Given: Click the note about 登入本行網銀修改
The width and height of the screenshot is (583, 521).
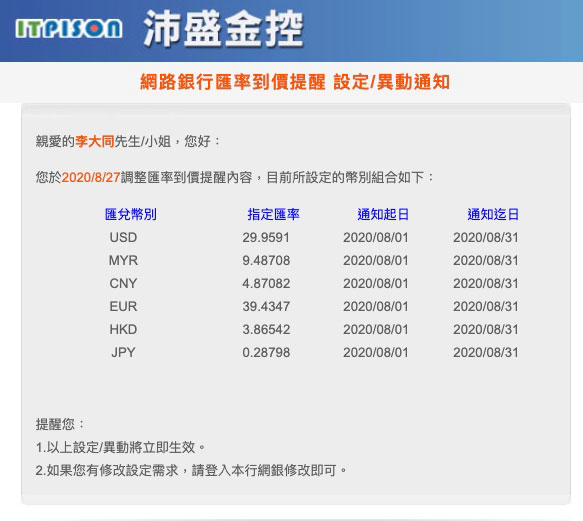Looking at the screenshot, I should [191, 470].
